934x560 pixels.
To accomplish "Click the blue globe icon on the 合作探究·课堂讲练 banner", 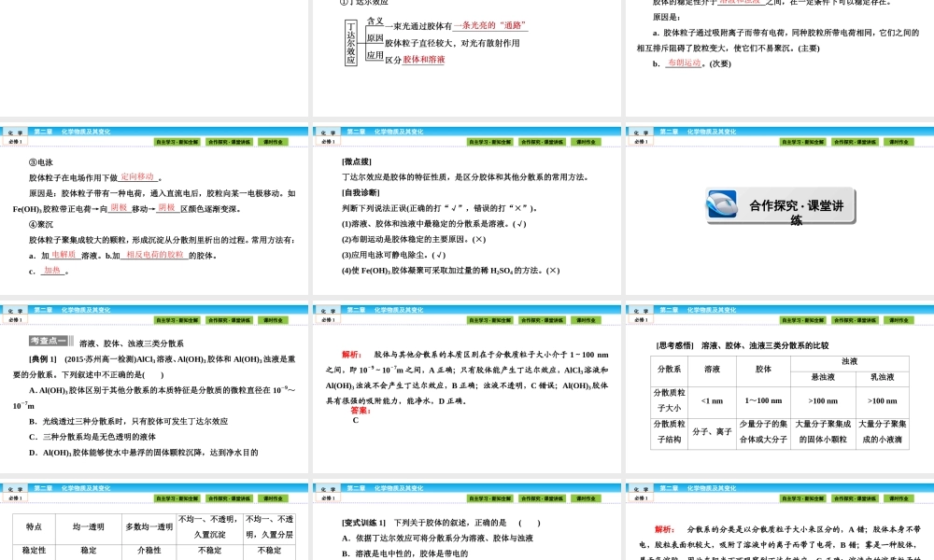I will [x=720, y=203].
